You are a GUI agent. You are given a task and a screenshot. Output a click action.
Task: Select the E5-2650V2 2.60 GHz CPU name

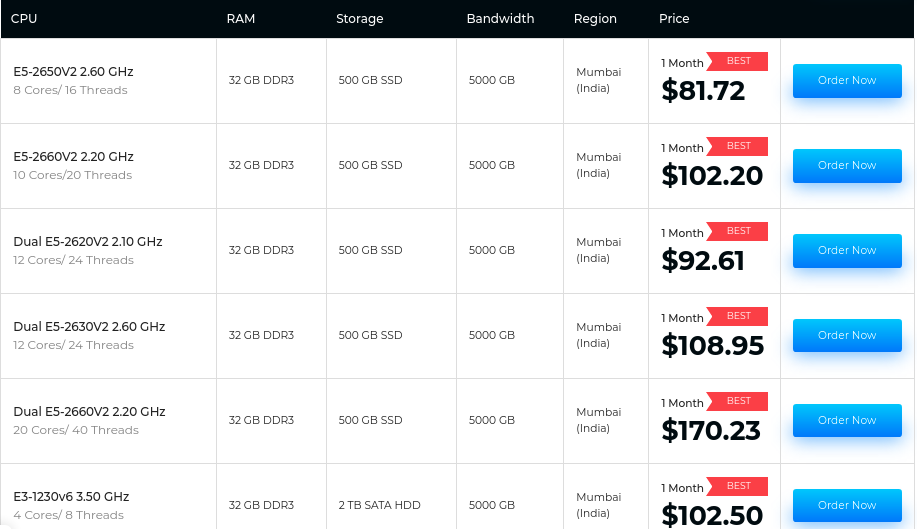[73, 72]
